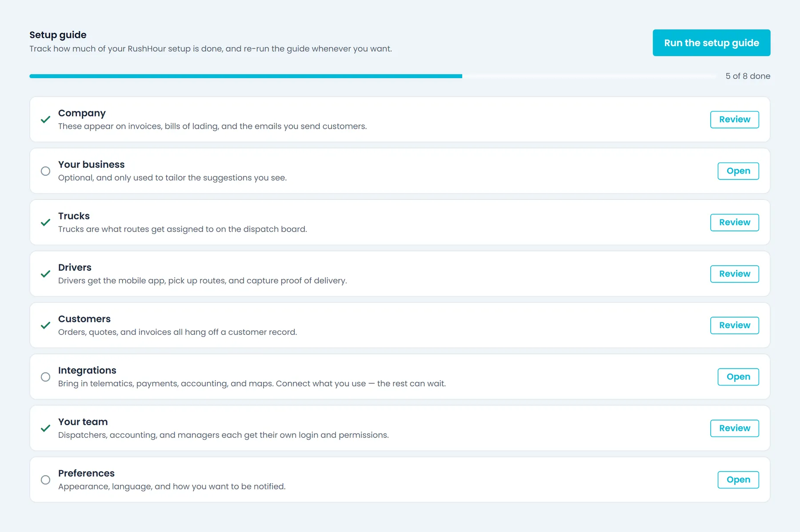Click the empty circle beside Preferences
Image resolution: width=800 pixels, height=532 pixels.
tap(45, 480)
